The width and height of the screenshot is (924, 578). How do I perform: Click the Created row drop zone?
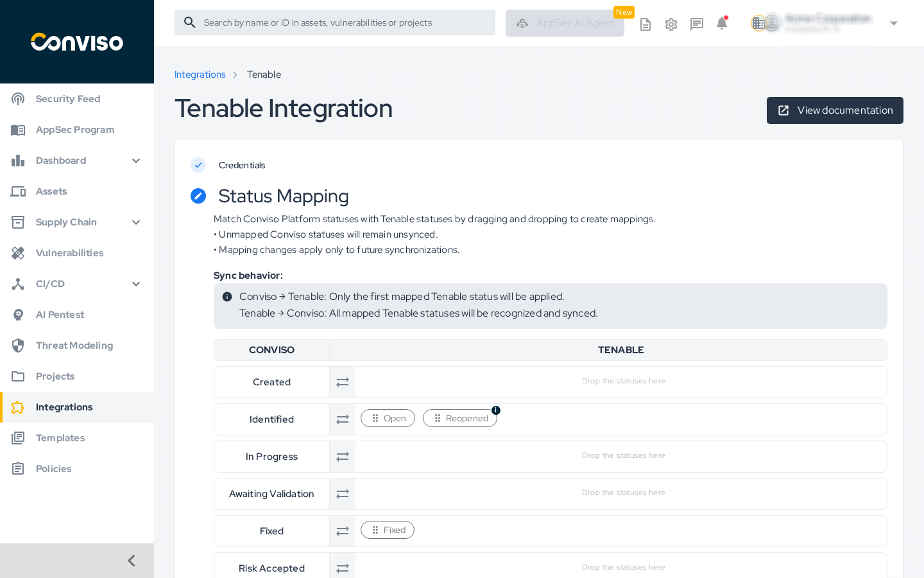[x=621, y=381]
